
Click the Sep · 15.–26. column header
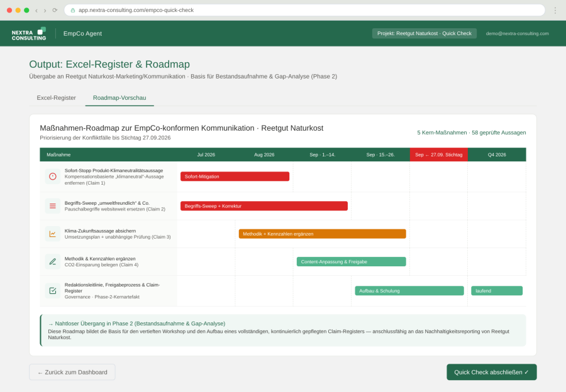point(380,155)
